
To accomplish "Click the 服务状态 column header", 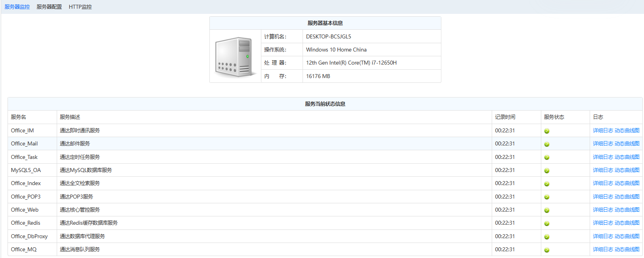I will pos(554,117).
